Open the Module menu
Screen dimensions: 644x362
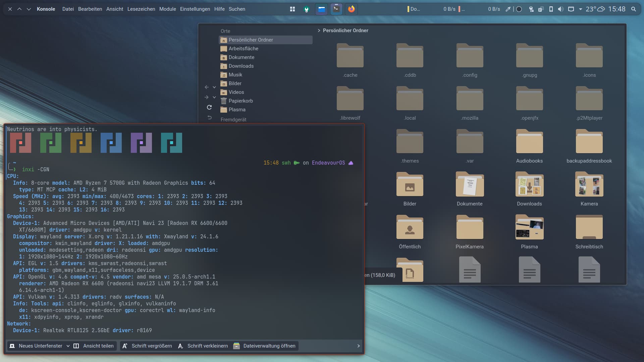[x=167, y=9]
